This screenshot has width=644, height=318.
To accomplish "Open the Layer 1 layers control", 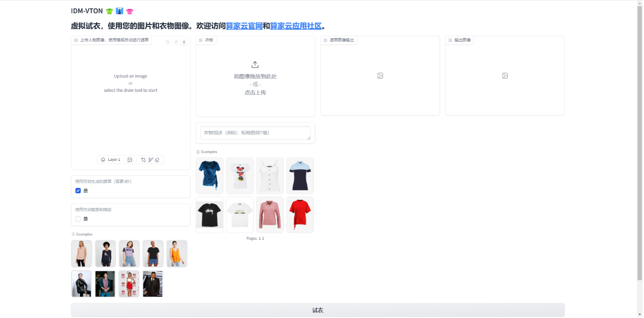I will click(110, 159).
